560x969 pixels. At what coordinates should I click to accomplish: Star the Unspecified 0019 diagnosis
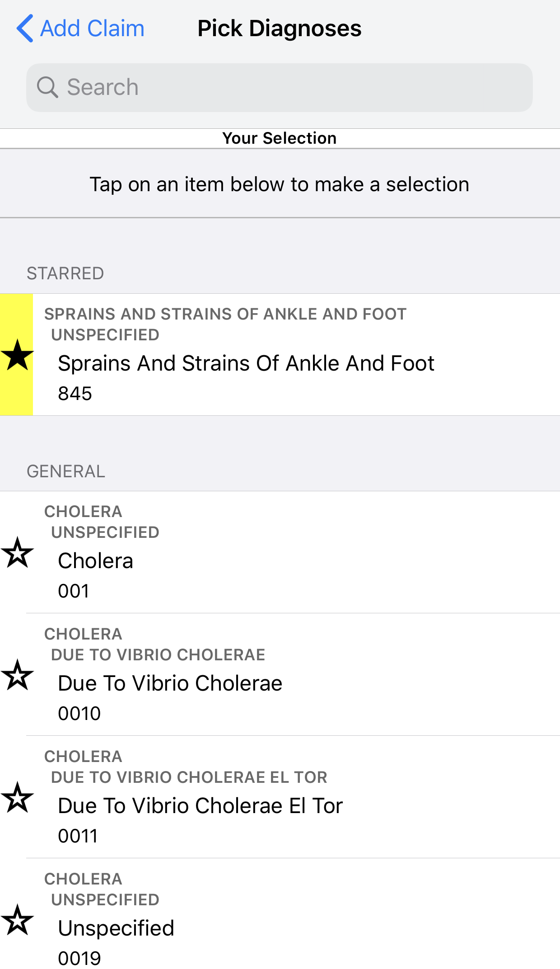tap(18, 920)
